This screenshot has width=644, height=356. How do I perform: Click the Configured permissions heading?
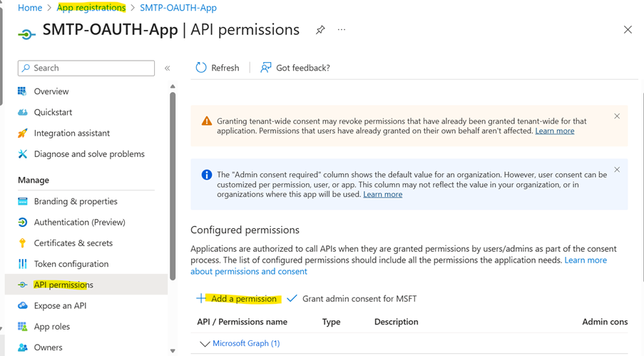[245, 230]
